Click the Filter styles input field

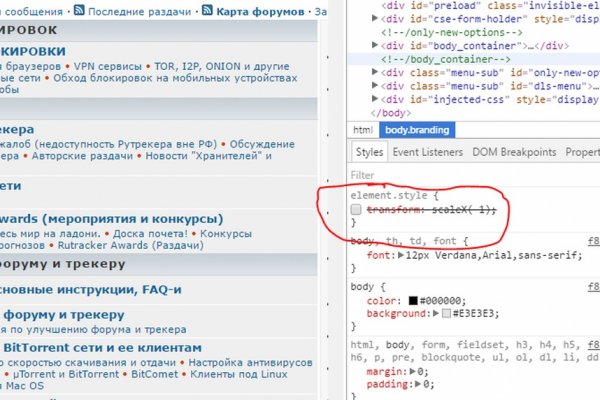coord(470,175)
